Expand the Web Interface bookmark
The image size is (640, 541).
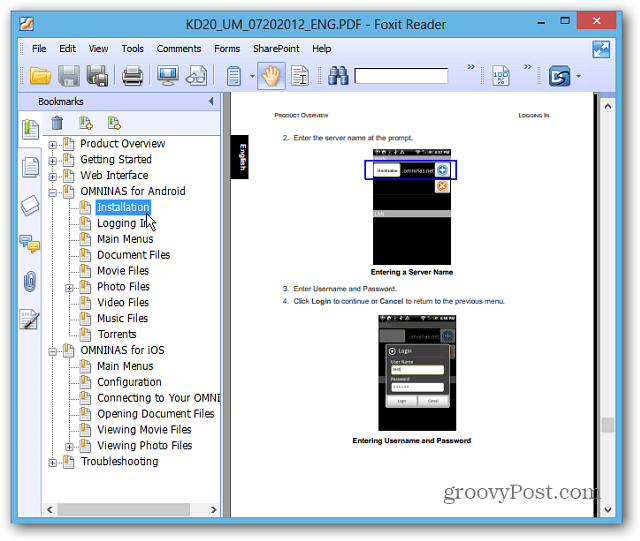click(53, 176)
